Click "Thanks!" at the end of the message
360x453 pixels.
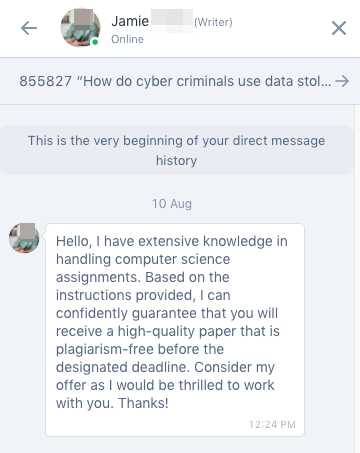pos(144,403)
